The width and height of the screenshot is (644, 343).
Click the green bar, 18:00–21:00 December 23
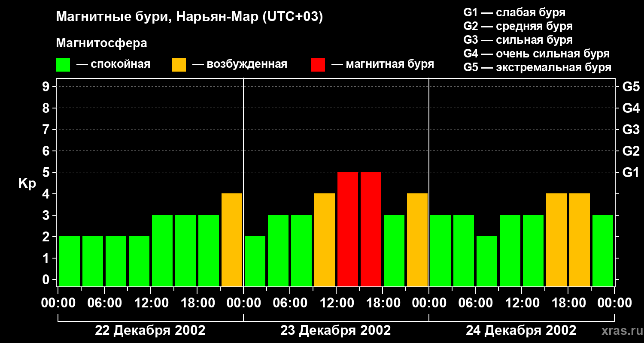click(394, 250)
